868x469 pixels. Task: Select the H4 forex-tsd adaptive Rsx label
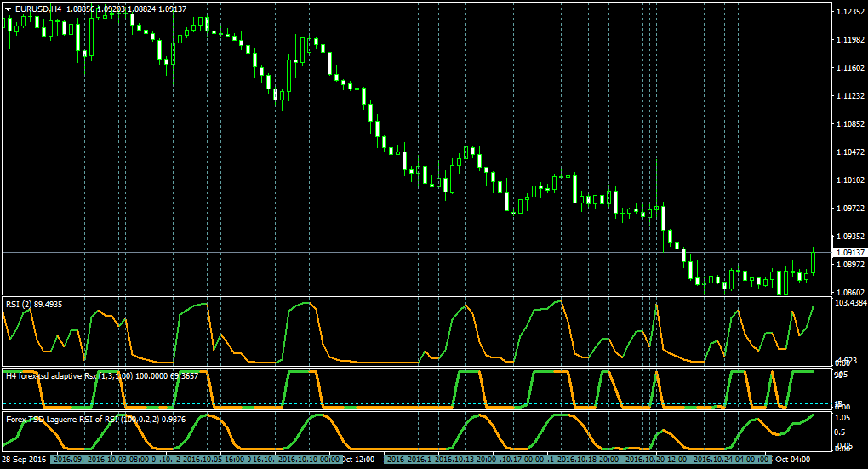point(102,375)
